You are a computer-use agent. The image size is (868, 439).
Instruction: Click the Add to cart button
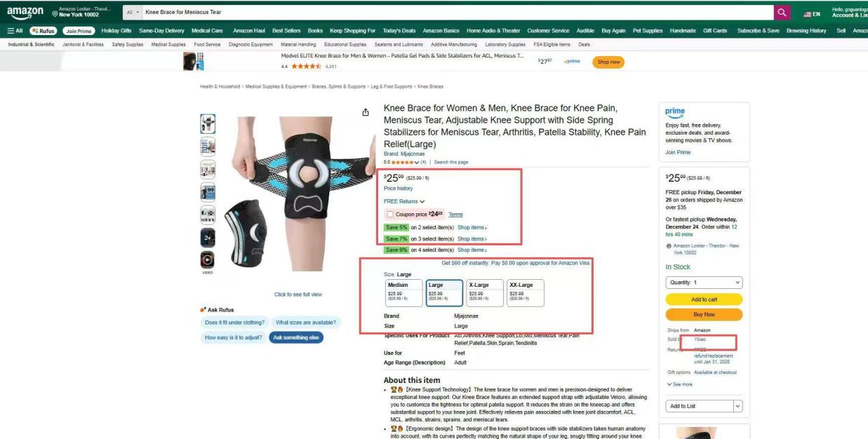pyautogui.click(x=704, y=299)
